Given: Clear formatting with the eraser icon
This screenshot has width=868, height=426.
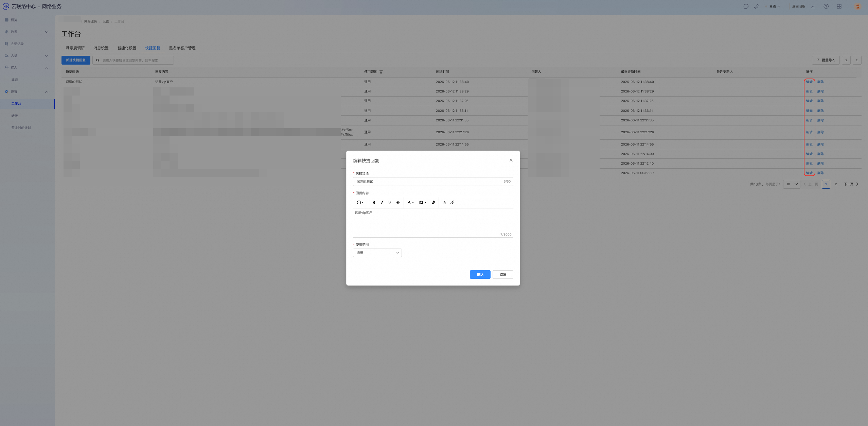Looking at the screenshot, I should point(433,203).
